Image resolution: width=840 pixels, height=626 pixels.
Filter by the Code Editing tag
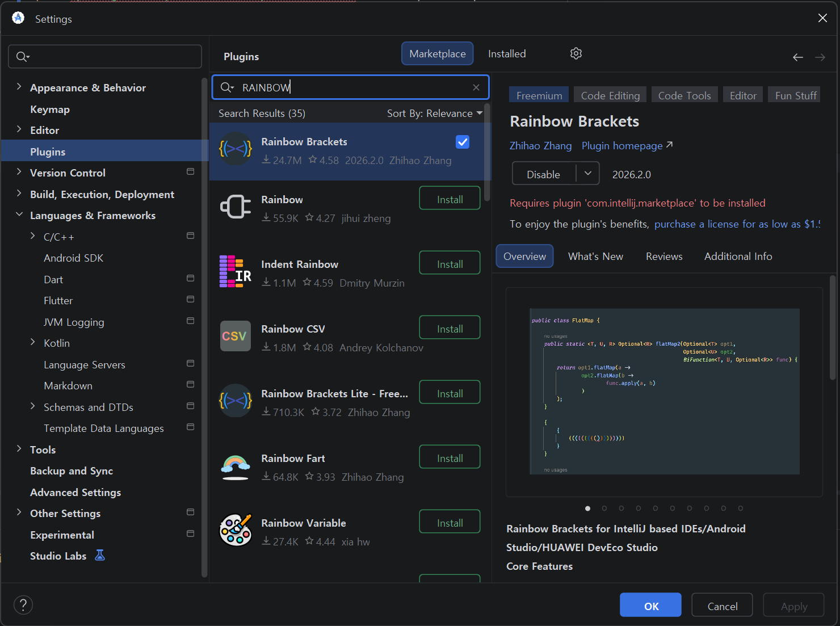610,95
